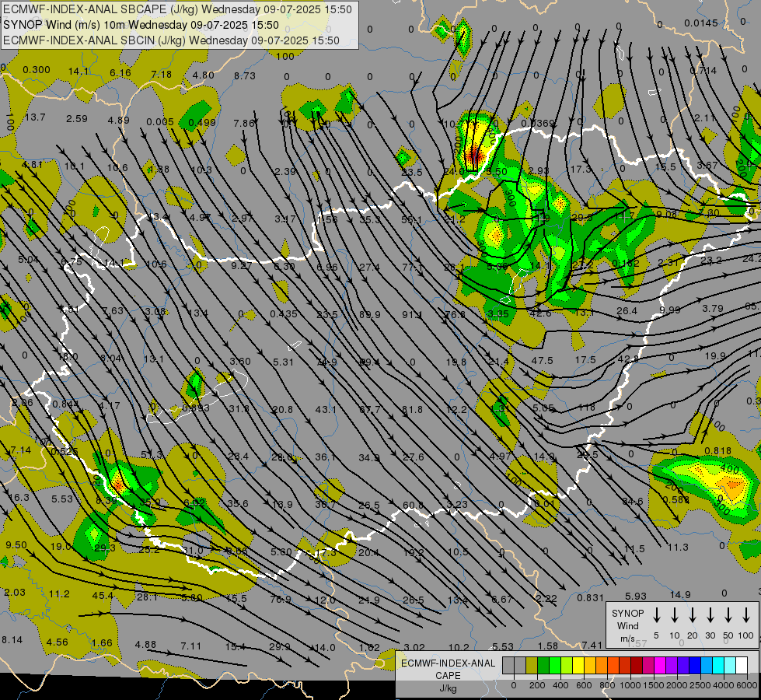The image size is (761, 700).
Task: Click the map value '118'
Action: pos(587,407)
